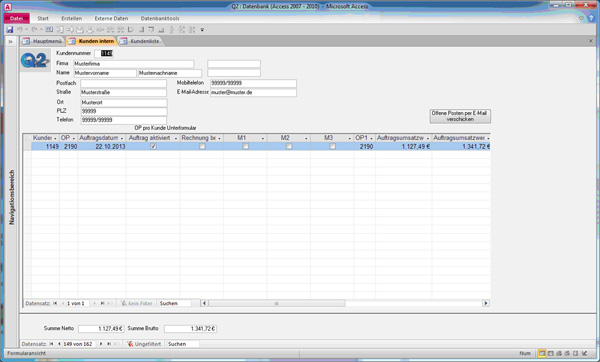This screenshot has height=362, width=600.
Task: Click the Navigationsbereich vertical bar
Action: 11,197
